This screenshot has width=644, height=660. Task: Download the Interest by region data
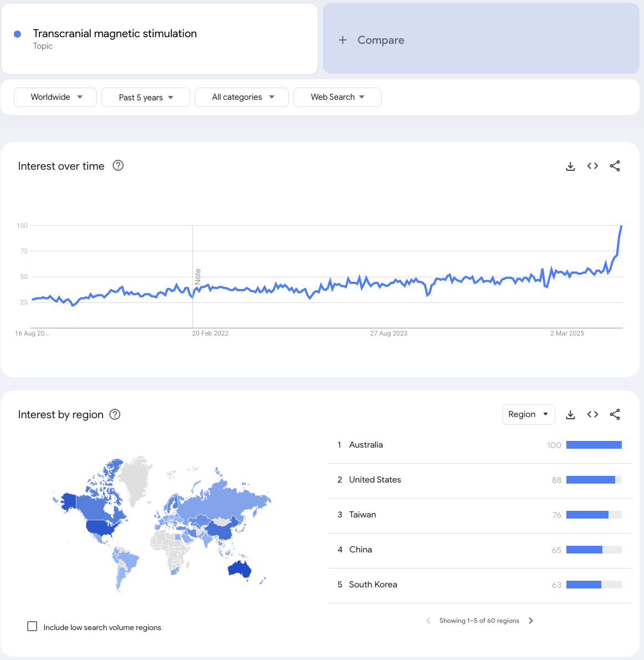click(570, 414)
